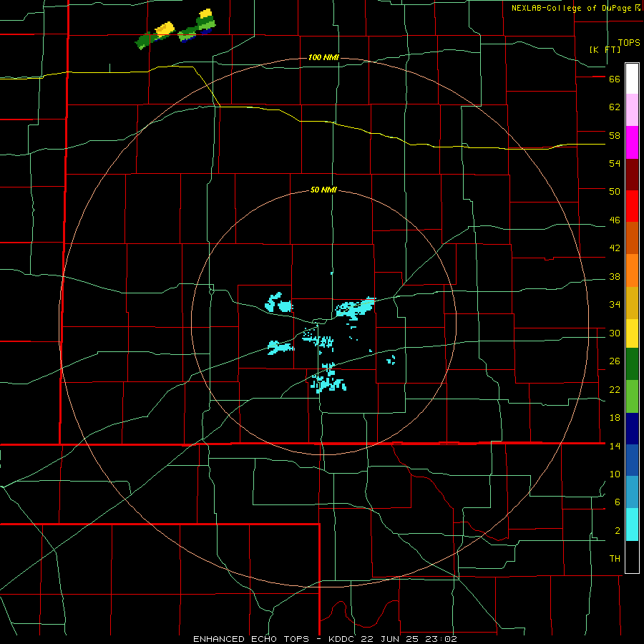Click the yellow swatch between 34 and 30
644x644 pixels.
tap(632, 333)
